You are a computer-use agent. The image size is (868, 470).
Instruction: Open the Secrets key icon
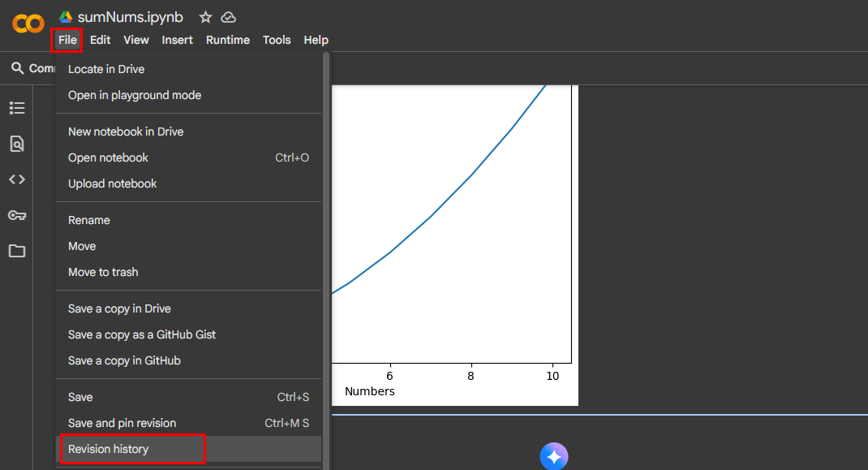[17, 215]
